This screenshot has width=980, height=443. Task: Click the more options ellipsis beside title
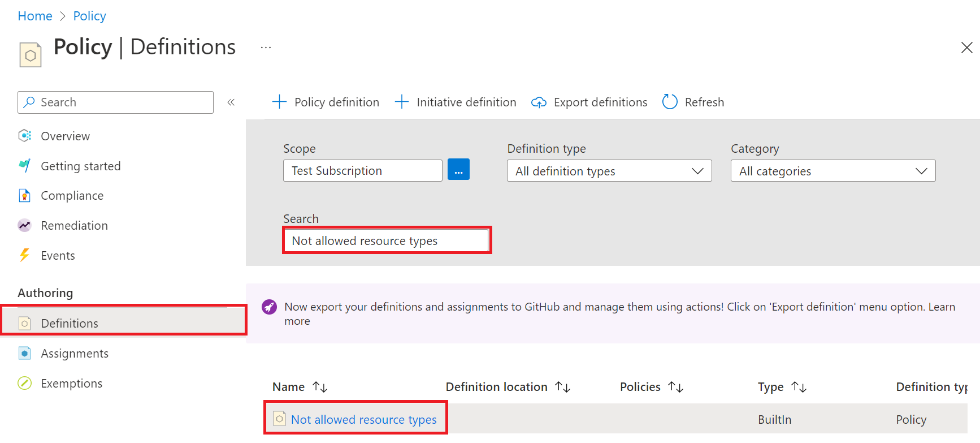tap(266, 48)
